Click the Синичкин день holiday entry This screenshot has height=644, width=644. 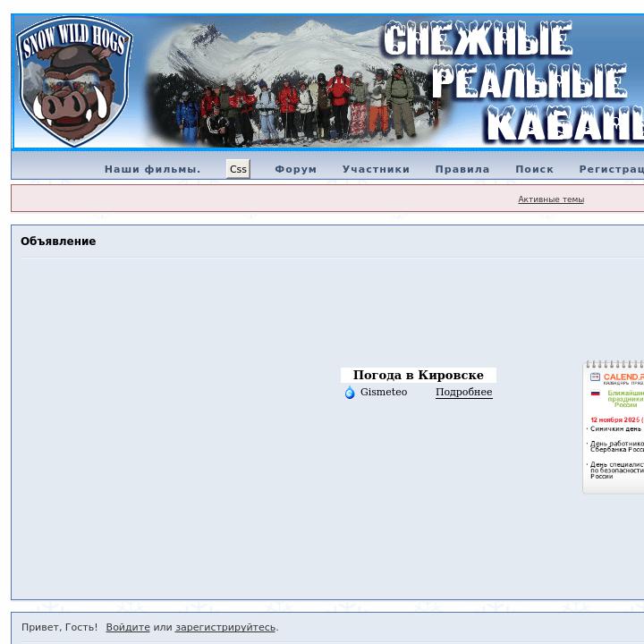point(615,429)
